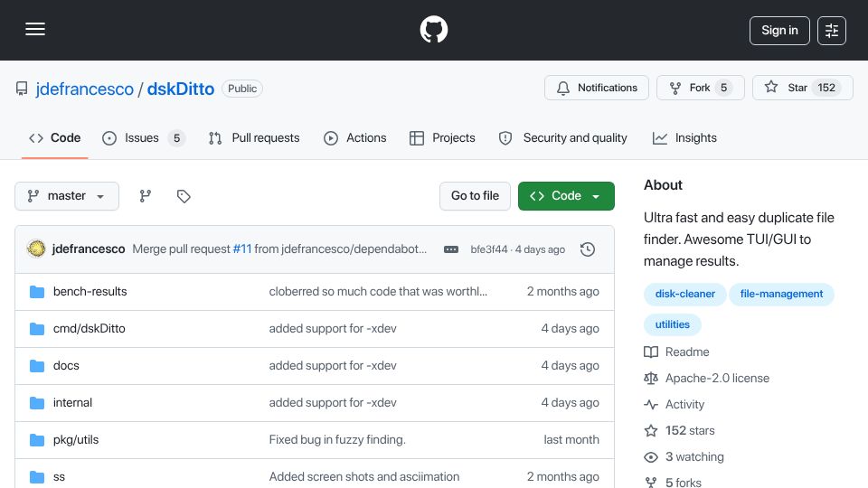Open the appearance settings icon button
This screenshot has width=868, height=488.
832,31
